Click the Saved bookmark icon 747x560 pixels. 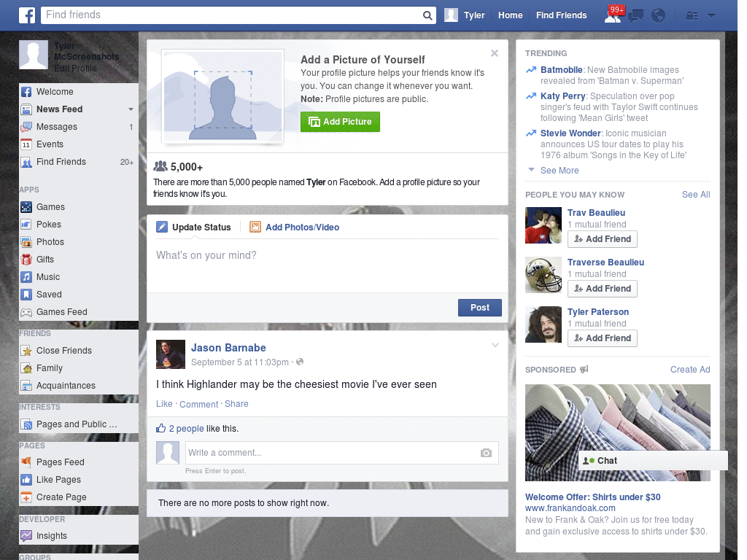click(26, 295)
